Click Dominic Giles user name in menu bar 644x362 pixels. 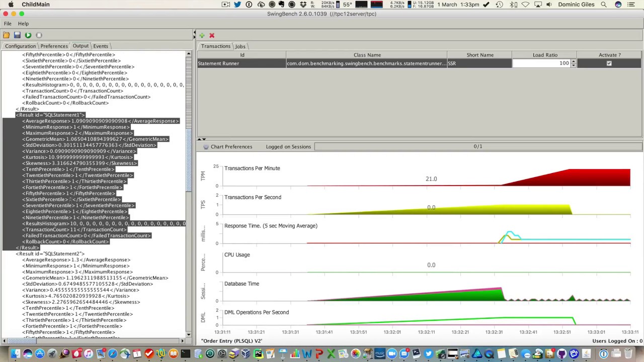[576, 5]
